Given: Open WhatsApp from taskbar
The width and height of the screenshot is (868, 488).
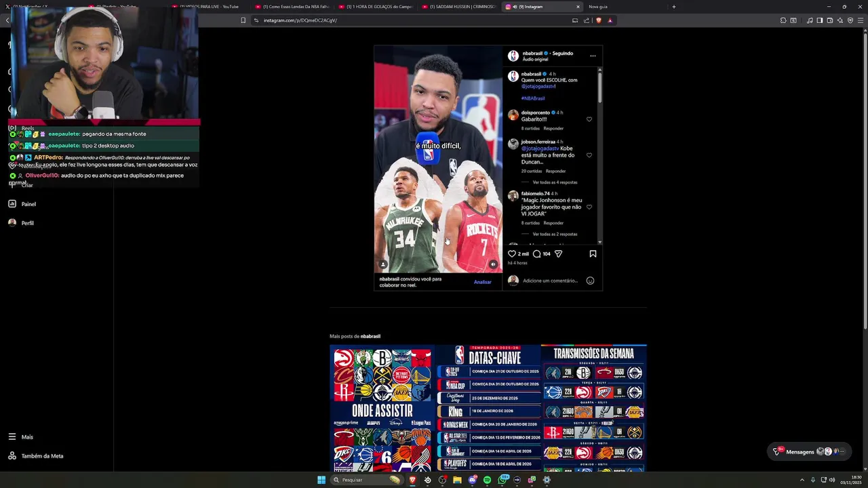Looking at the screenshot, I should point(502,480).
